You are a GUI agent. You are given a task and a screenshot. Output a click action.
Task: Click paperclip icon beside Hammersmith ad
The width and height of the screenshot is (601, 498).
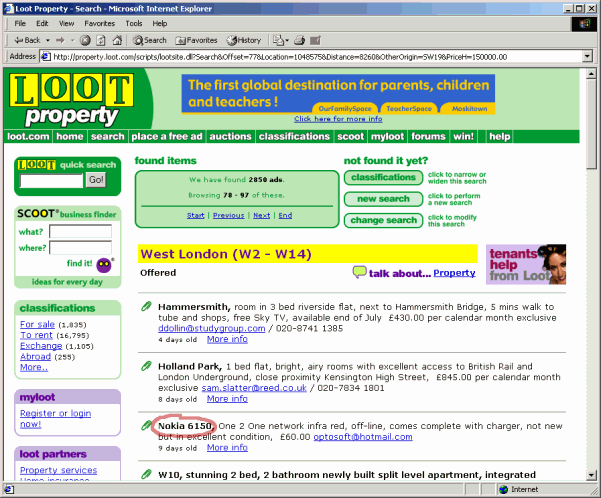(146, 306)
